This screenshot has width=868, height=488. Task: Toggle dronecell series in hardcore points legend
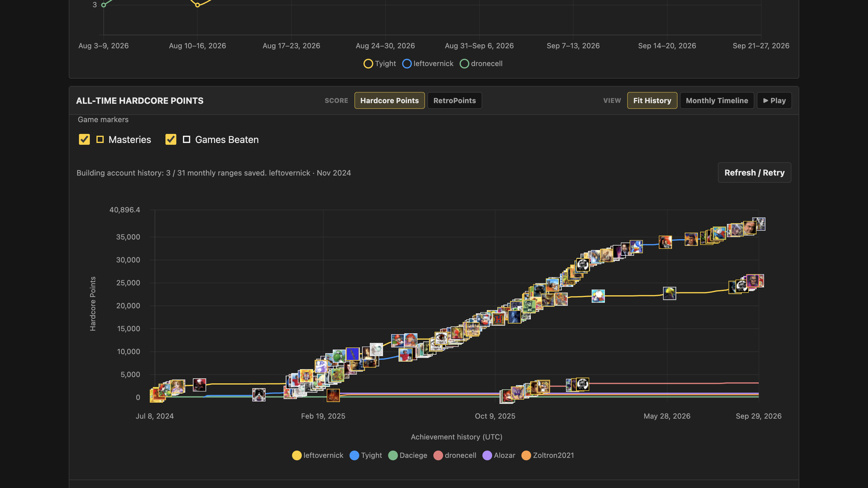pos(455,455)
